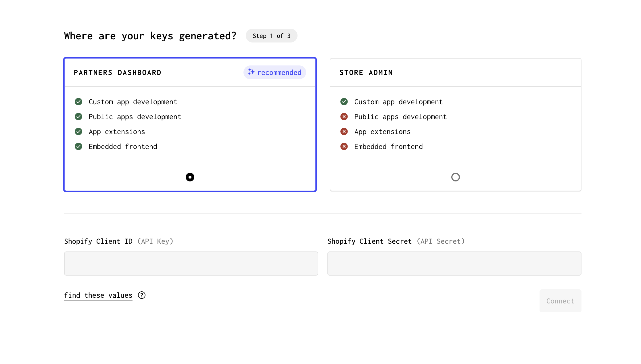
Task: Click the recommended badge icon on Partners Dashboard
Action: pos(252,72)
